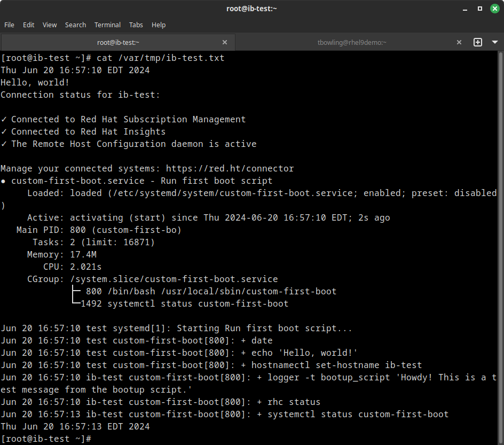Click the window title bar text
This screenshot has height=445, width=504.
pos(251,9)
